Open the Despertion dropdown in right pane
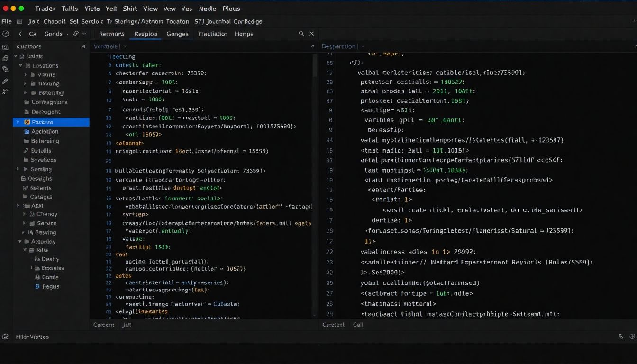The height and width of the screenshot is (364, 637). (x=363, y=46)
